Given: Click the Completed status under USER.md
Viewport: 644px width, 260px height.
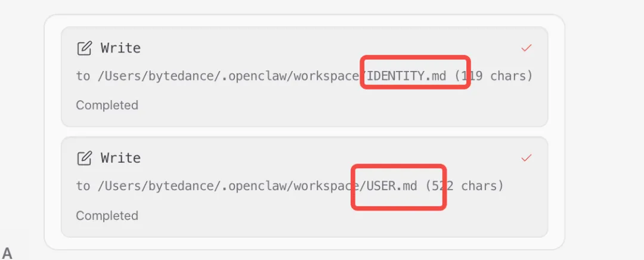Looking at the screenshot, I should pyautogui.click(x=107, y=216).
